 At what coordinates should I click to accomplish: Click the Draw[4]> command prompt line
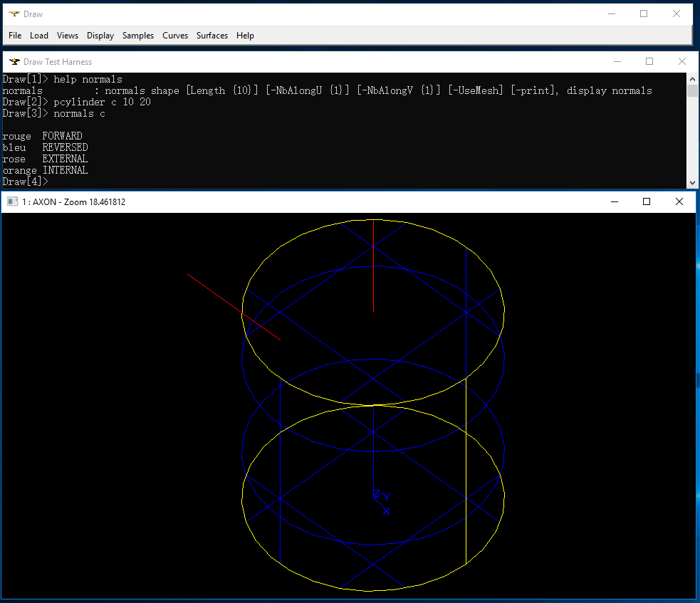(25, 182)
